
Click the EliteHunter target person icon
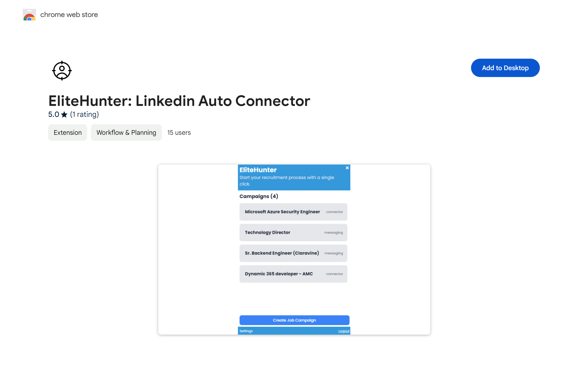[62, 71]
